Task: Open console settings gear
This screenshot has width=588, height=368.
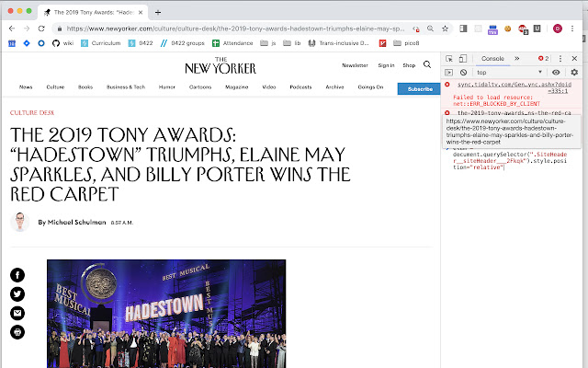Action: click(x=574, y=73)
